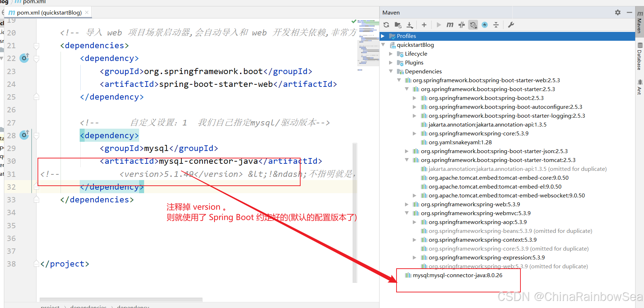Select spring-expression:5.3.9 dependency row
Viewport: 644px width, 308px height.
click(x=487, y=258)
